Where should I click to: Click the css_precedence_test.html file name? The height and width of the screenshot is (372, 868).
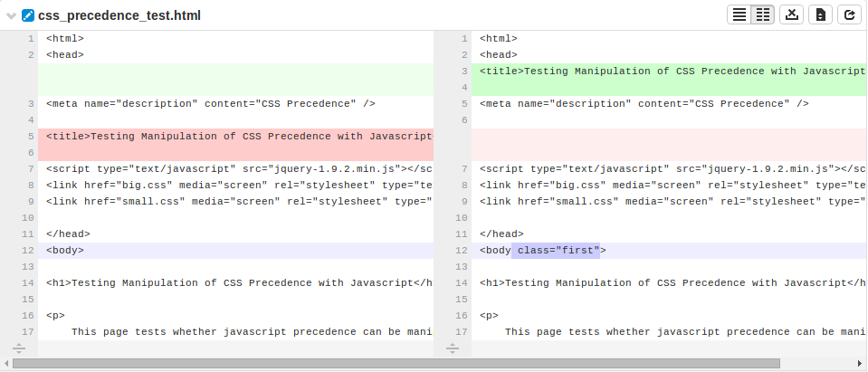tap(119, 15)
